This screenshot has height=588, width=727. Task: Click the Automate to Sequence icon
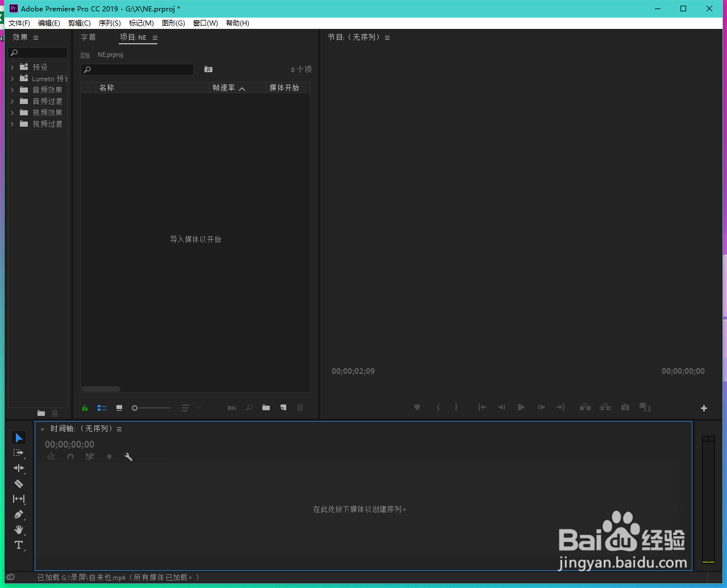[232, 407]
